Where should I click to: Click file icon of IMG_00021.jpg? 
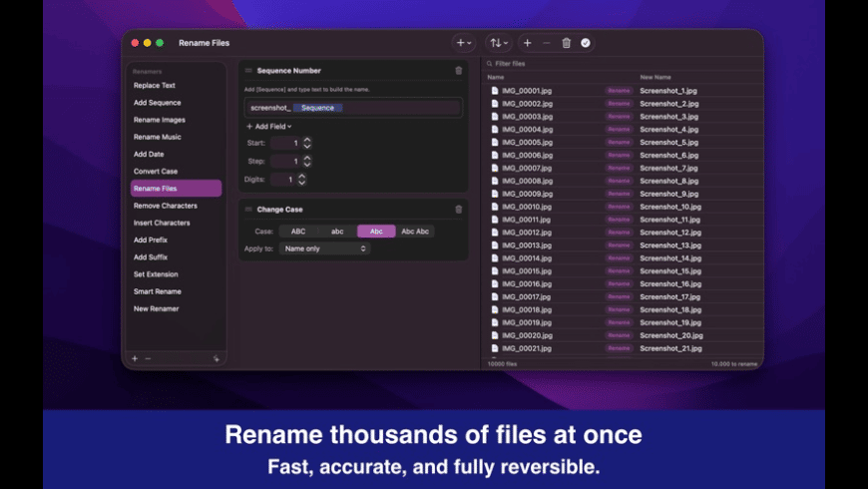(495, 348)
